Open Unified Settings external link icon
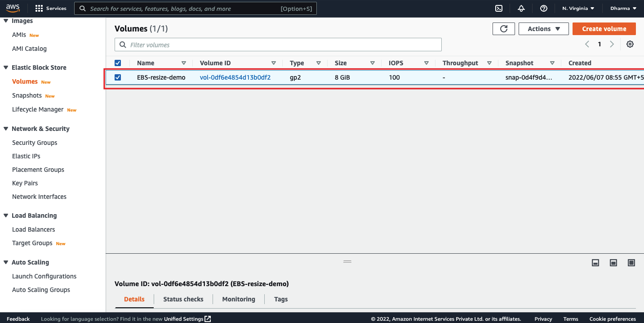 point(208,319)
